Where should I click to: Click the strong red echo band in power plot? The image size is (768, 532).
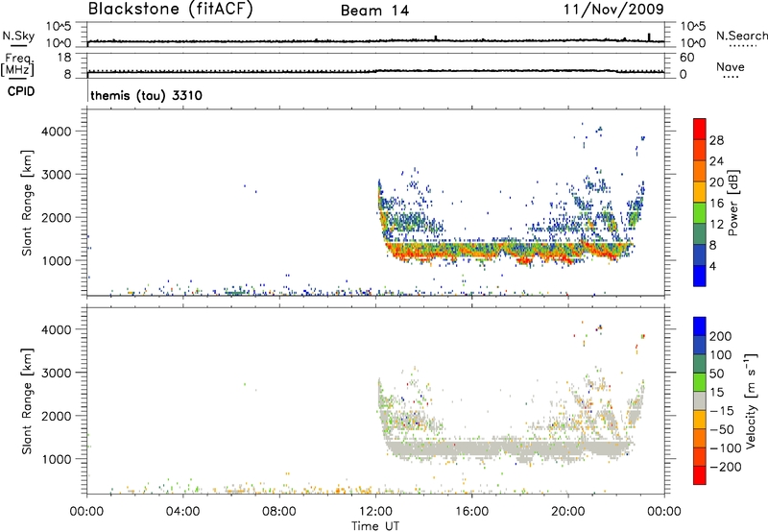[x=510, y=253]
